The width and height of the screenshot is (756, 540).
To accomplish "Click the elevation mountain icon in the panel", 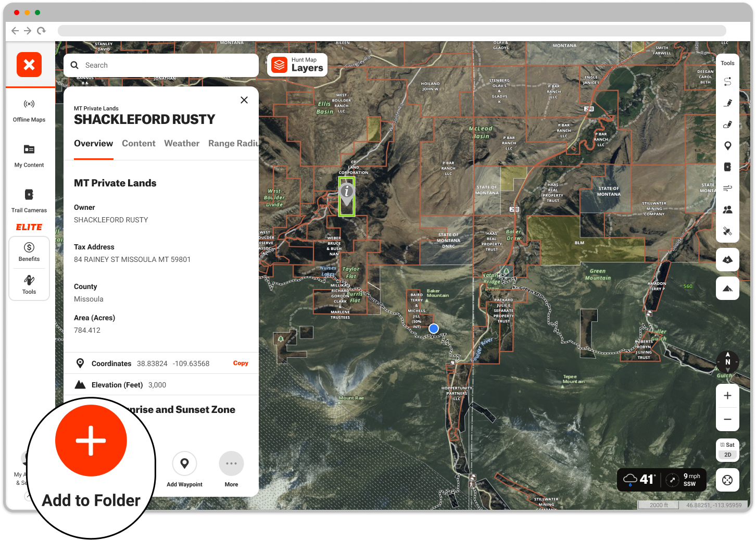I will click(80, 385).
